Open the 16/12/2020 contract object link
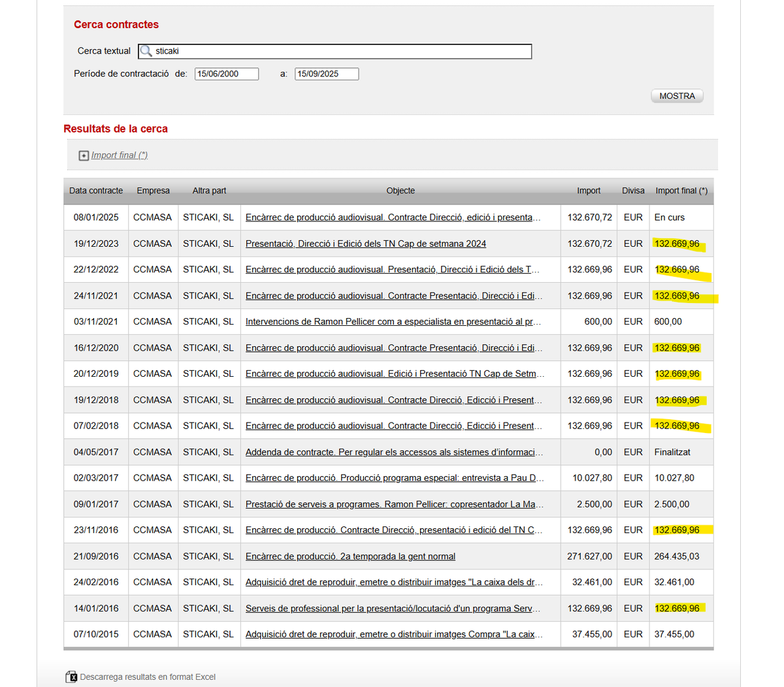This screenshot has width=784, height=687. [394, 348]
